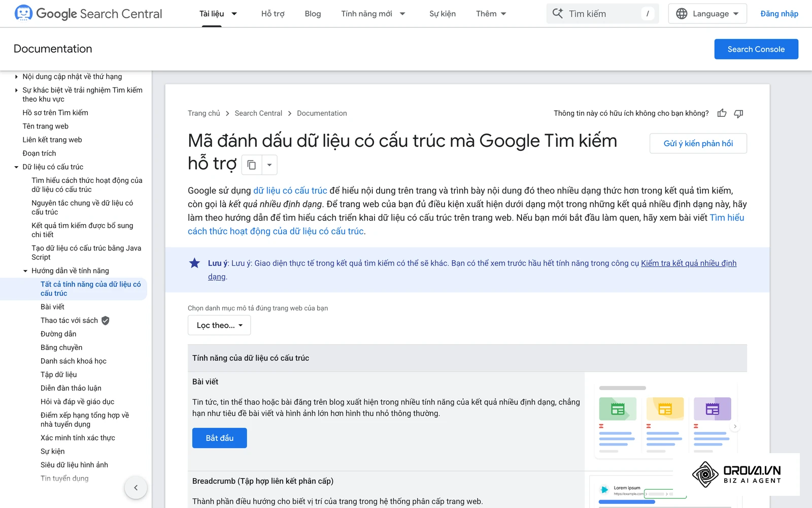
Task: Open the Hỗ trợ tab
Action: (x=273, y=14)
